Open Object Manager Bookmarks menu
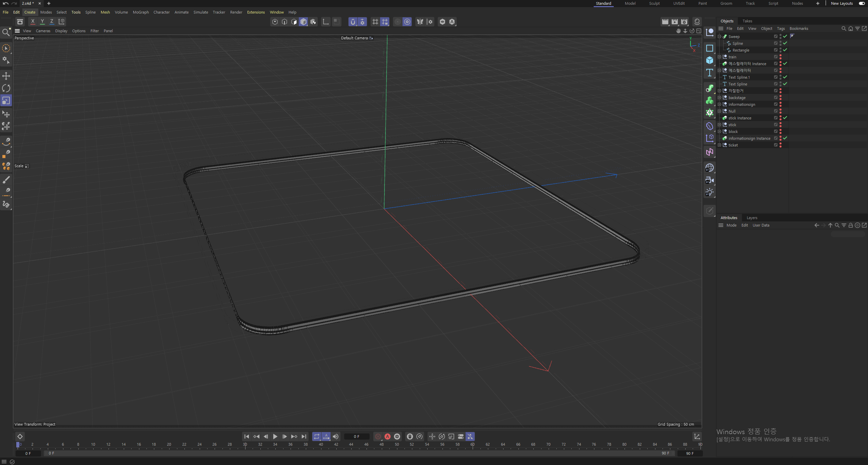Viewport: 868px width, 465px height. pos(799,28)
